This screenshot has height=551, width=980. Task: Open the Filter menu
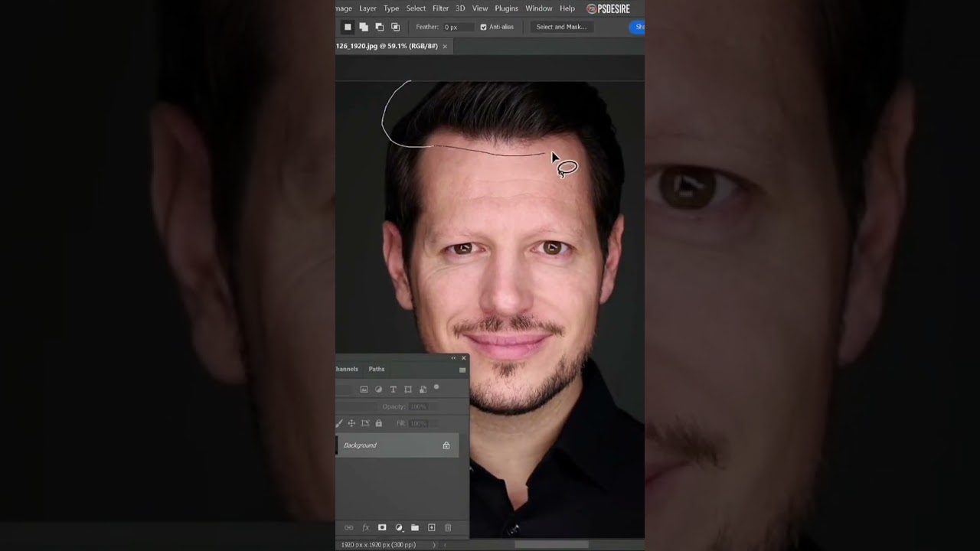tap(440, 8)
